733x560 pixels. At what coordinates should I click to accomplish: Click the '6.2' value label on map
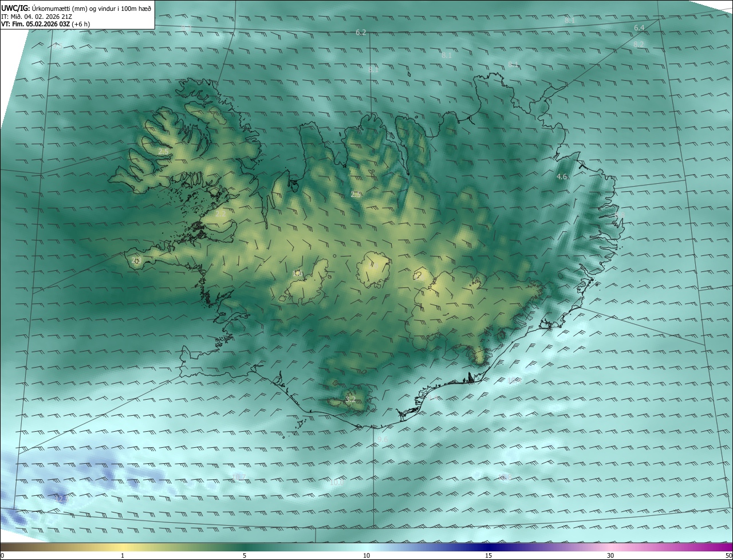pyautogui.click(x=361, y=33)
